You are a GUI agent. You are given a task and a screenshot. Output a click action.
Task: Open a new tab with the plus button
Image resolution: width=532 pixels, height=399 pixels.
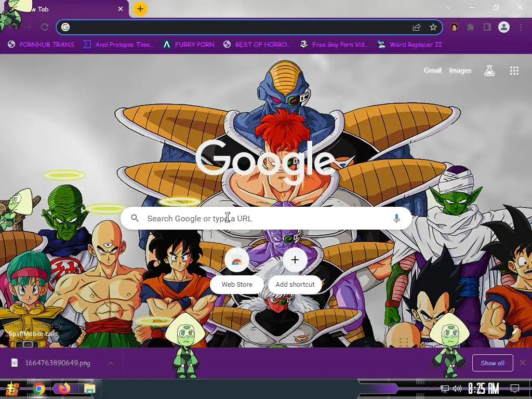[x=140, y=9]
